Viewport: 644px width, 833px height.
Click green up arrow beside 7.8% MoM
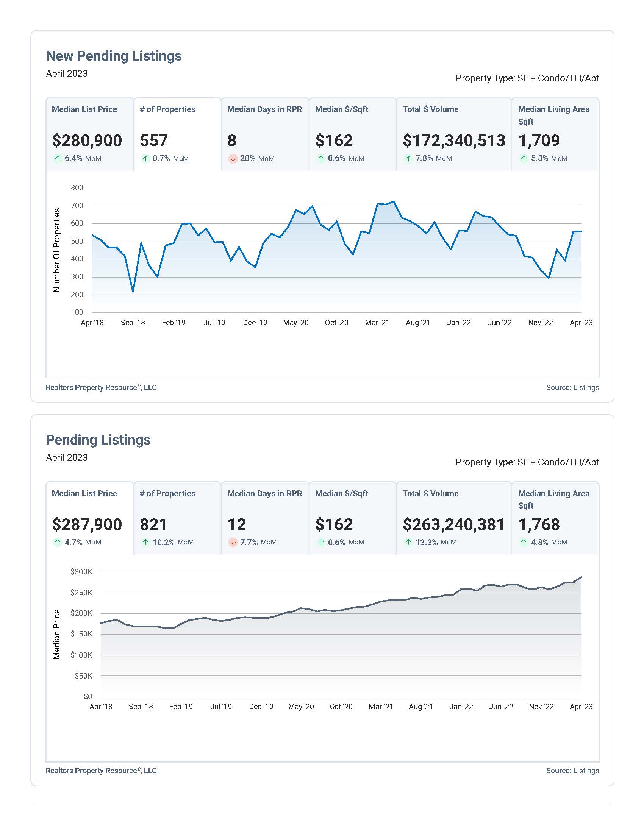[x=408, y=158]
